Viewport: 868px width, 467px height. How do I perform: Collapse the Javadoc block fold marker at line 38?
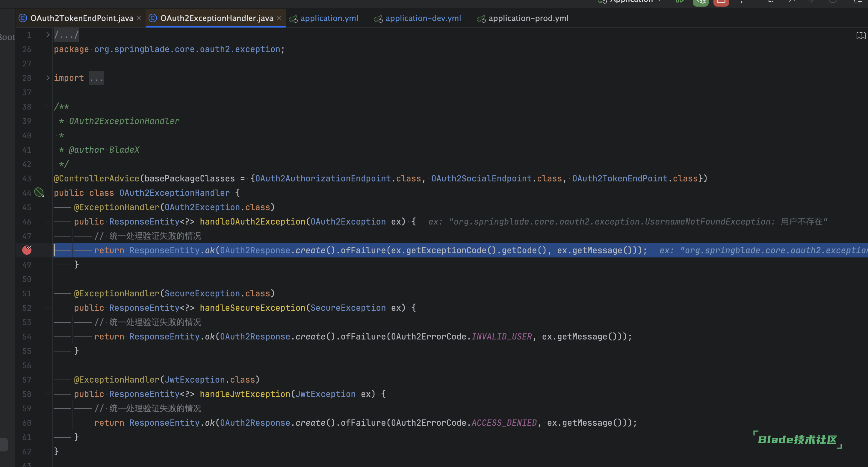[x=48, y=106]
